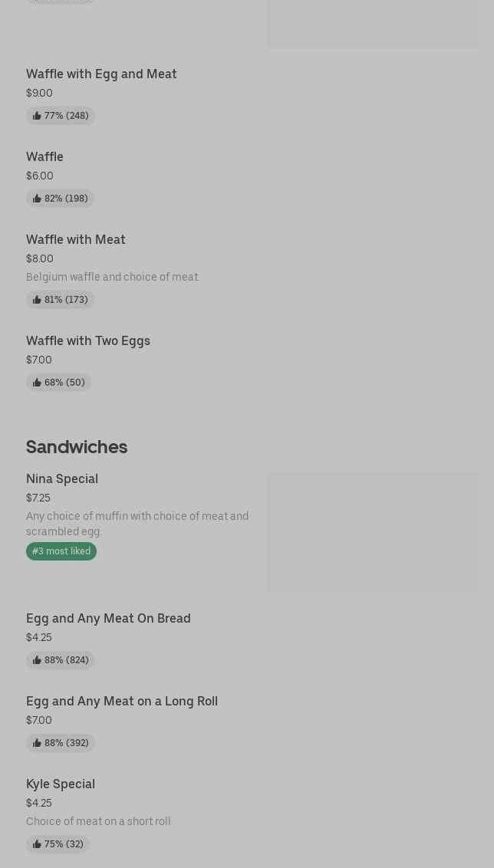Screen dimensions: 494x868
Task: Open the Waffle with Egg and Meat item
Action: [x=101, y=74]
